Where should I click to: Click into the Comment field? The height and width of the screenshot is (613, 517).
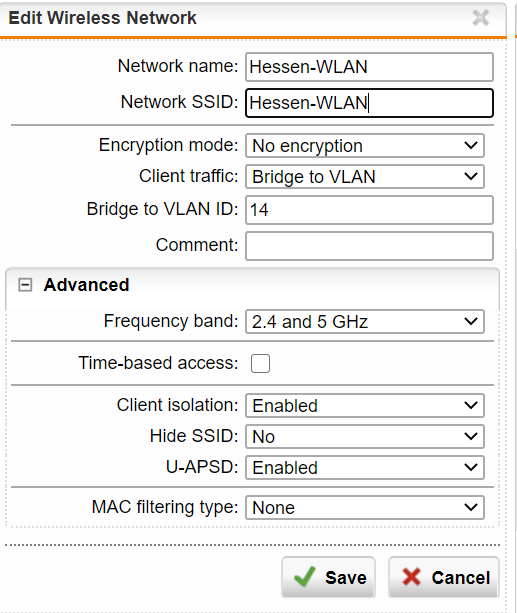pyautogui.click(x=369, y=246)
